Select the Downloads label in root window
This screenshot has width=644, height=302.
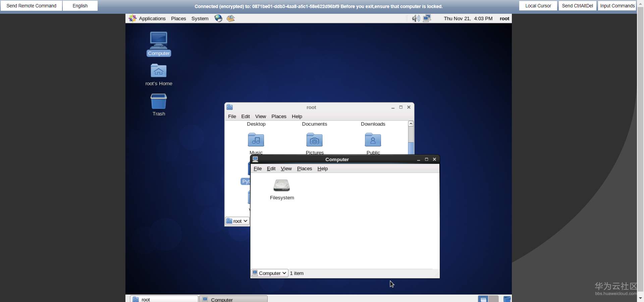[373, 124]
